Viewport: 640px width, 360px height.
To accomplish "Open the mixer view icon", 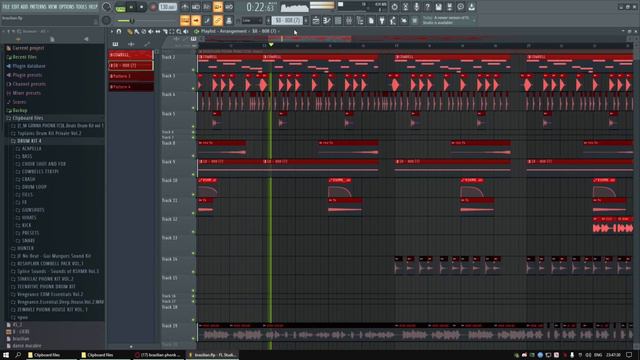I will click(x=349, y=20).
